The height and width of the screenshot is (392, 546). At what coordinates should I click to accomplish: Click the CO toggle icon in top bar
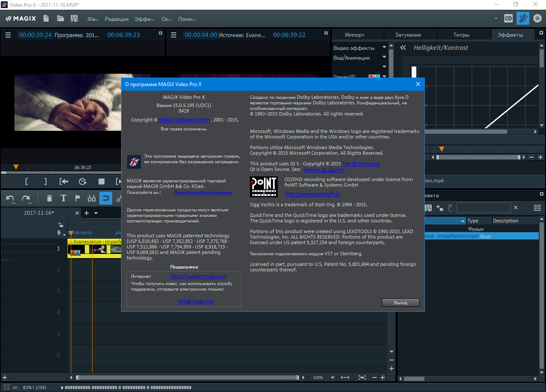pos(508,18)
